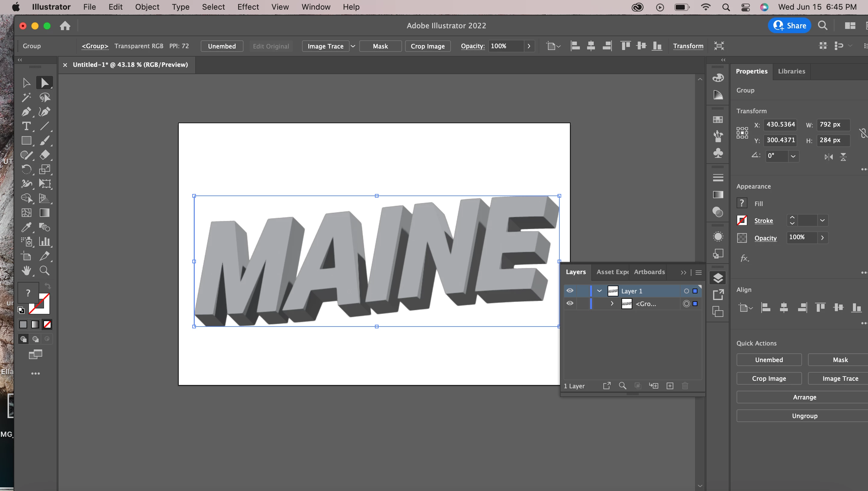Image resolution: width=868 pixels, height=491 pixels.
Task: Hide Layer 1 visibility eye
Action: [x=570, y=291]
